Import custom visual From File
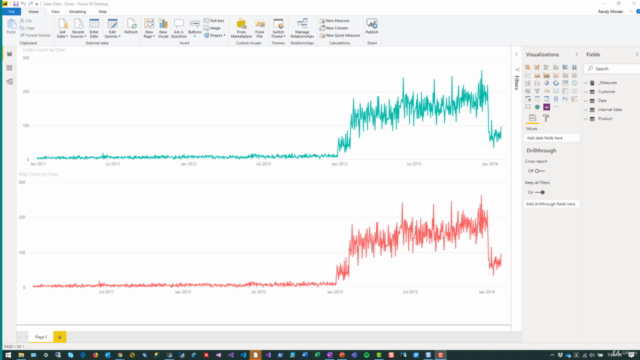 pyautogui.click(x=260, y=28)
